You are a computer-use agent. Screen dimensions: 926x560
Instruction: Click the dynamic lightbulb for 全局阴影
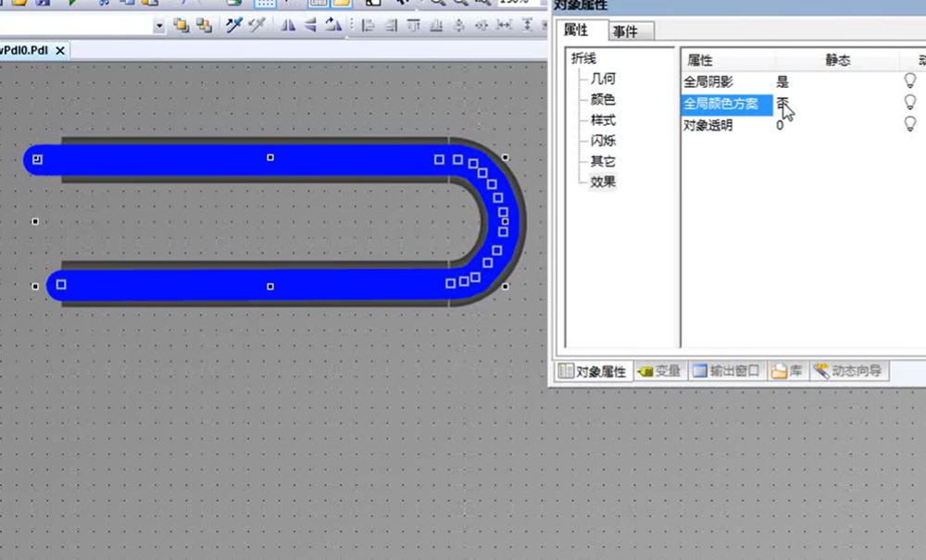click(x=909, y=82)
